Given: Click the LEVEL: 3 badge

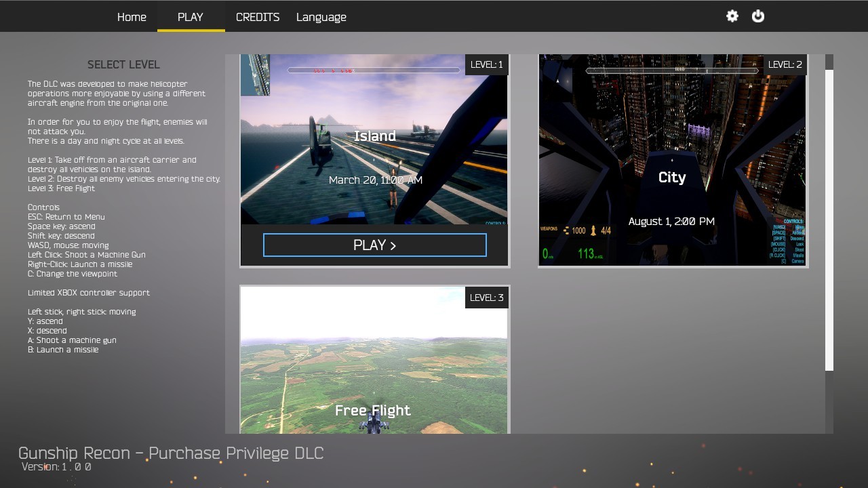Looking at the screenshot, I should [486, 298].
